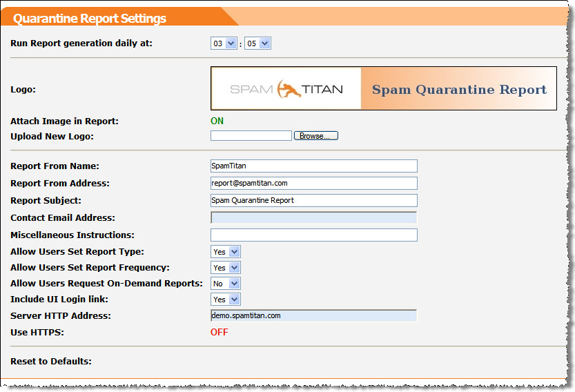The height and width of the screenshot is (392, 575).
Task: Open the report minute dropdown showing 05
Action: (x=257, y=43)
